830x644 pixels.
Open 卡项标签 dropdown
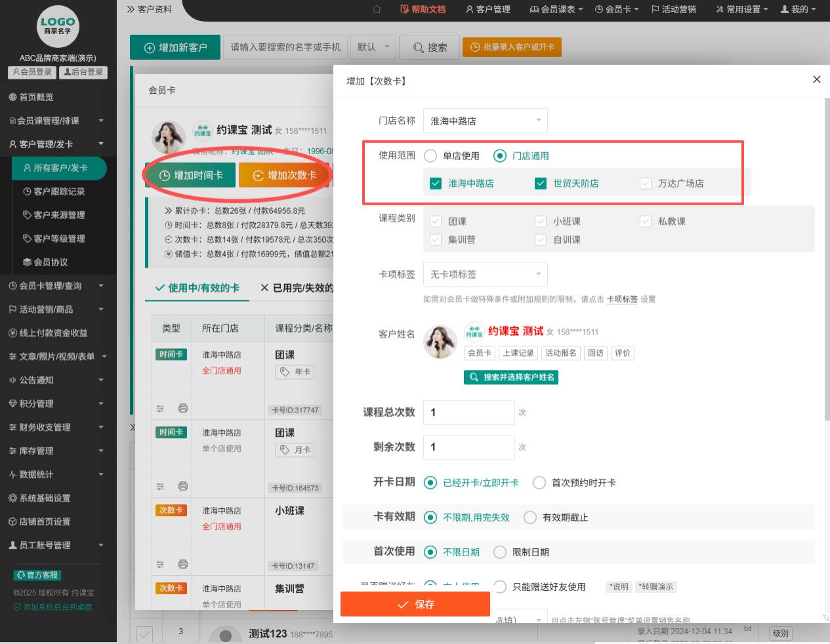pyautogui.click(x=485, y=274)
